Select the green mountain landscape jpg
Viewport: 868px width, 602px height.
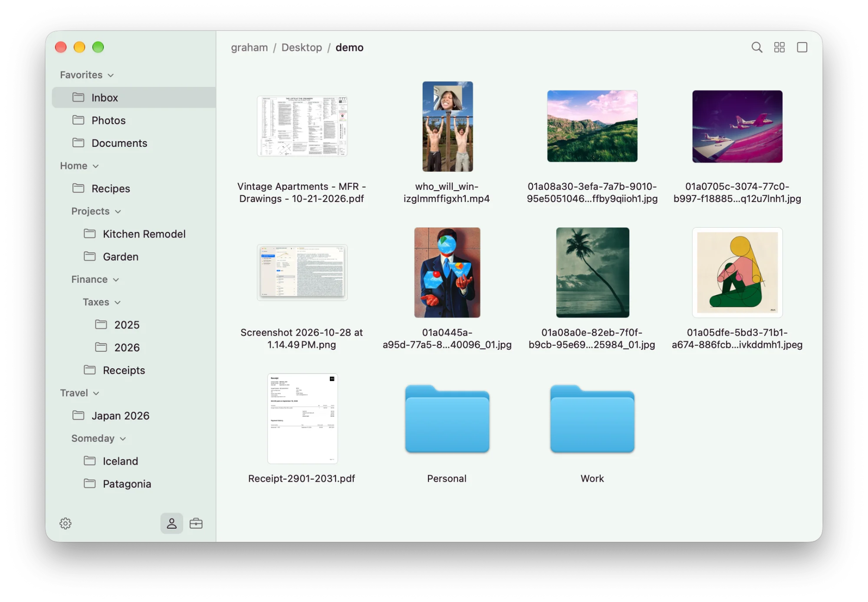tap(592, 126)
